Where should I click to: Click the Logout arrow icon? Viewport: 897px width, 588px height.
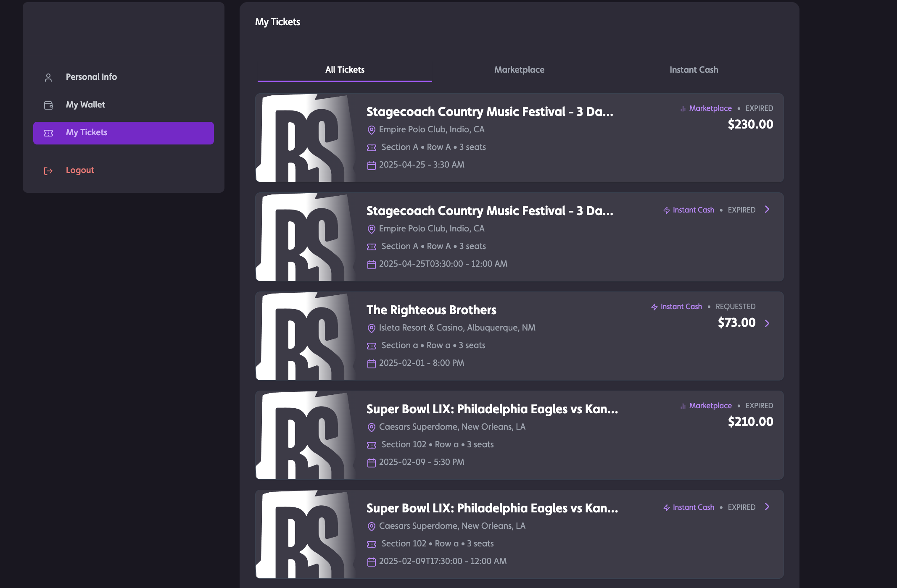(48, 171)
